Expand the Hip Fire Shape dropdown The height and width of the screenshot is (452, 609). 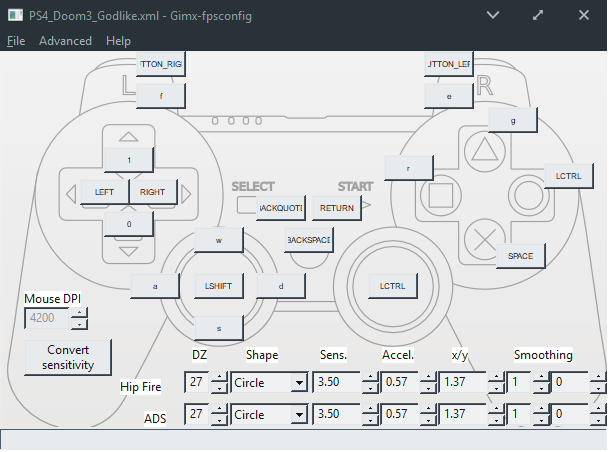tap(298, 383)
